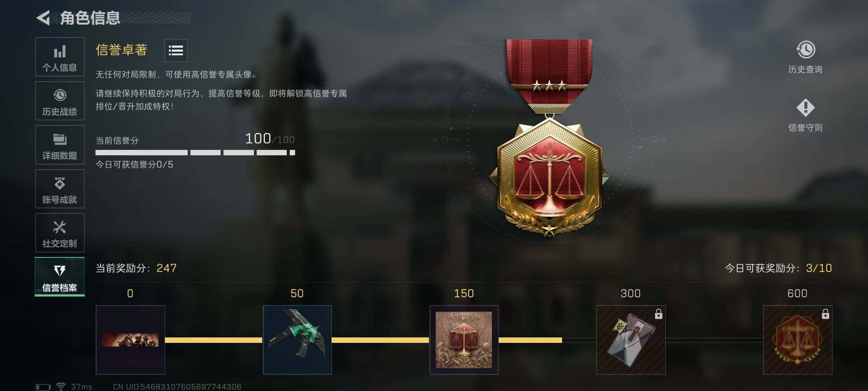The height and width of the screenshot is (391, 868).
Task: Open the reputation level list icon
Action: (176, 50)
